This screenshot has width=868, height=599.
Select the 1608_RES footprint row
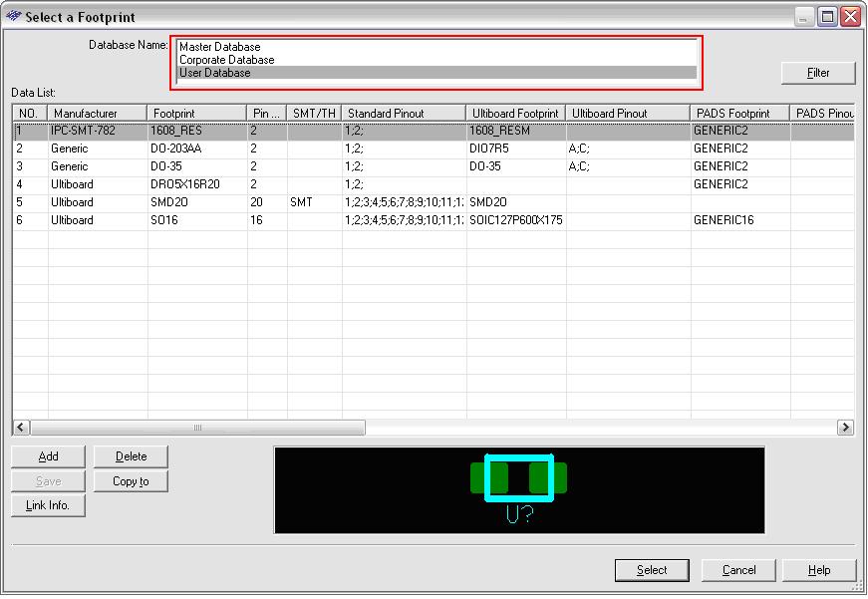pos(434,131)
